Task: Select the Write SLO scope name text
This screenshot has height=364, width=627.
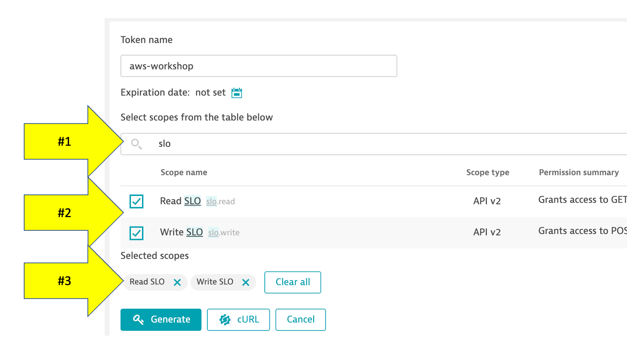Action: click(181, 232)
